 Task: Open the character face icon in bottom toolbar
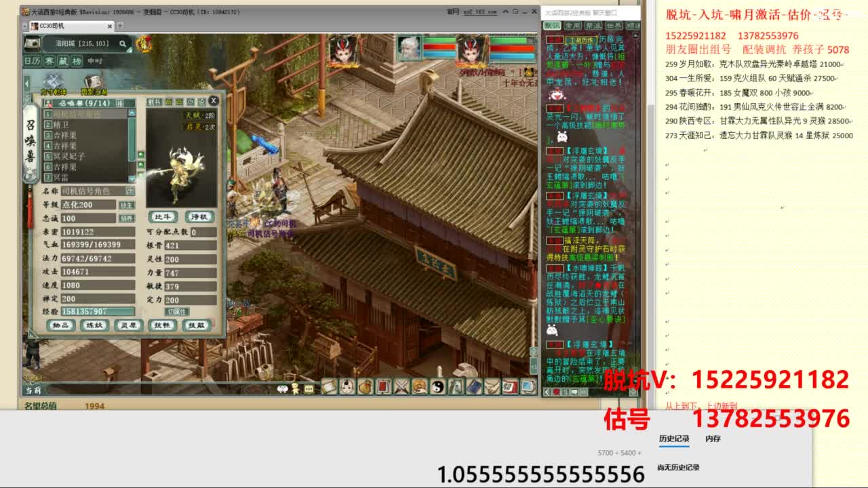point(347,387)
